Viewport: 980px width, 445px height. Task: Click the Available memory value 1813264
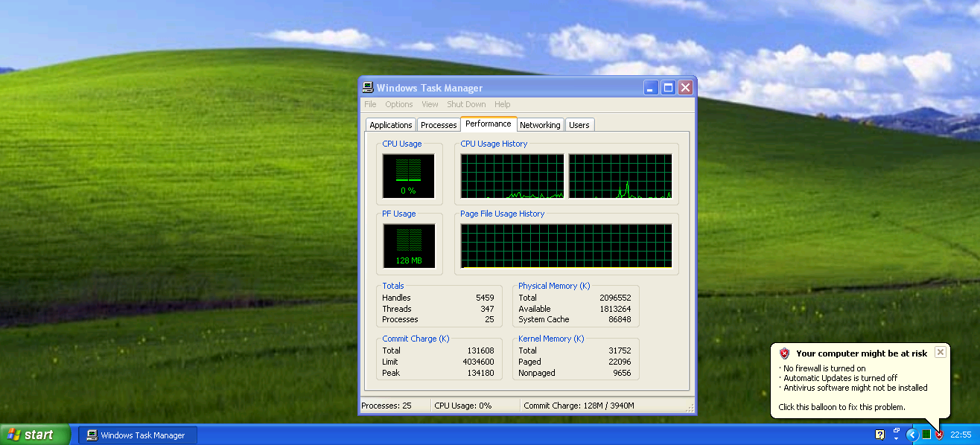[615, 309]
